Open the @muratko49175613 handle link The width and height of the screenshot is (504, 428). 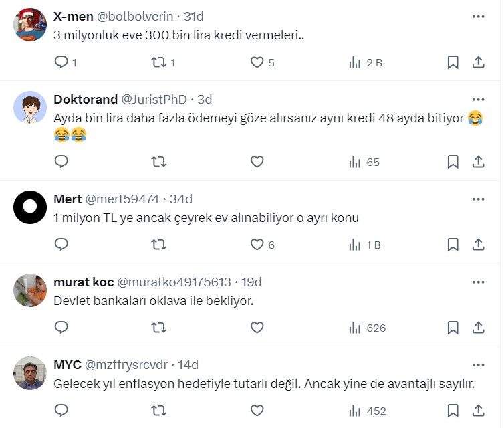point(174,282)
